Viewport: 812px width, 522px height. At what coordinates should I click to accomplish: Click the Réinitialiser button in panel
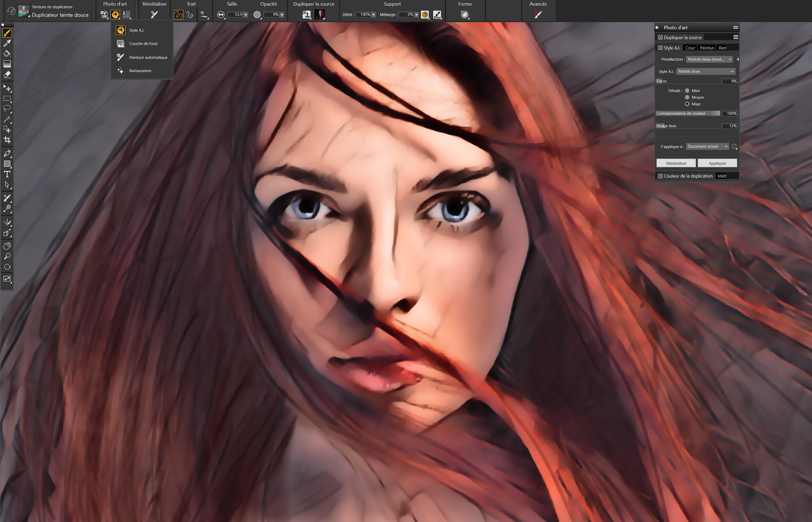pyautogui.click(x=676, y=163)
